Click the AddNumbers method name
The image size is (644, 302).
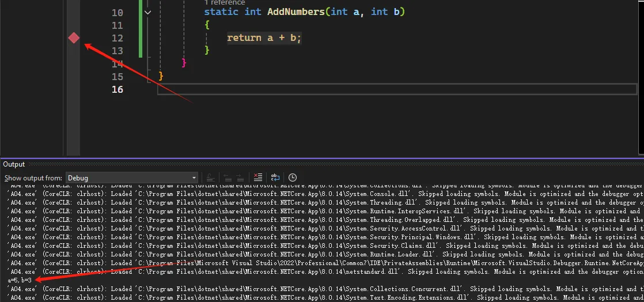click(x=296, y=12)
